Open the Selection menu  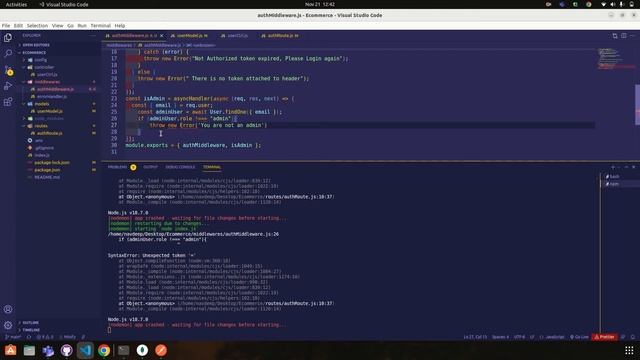point(37,26)
